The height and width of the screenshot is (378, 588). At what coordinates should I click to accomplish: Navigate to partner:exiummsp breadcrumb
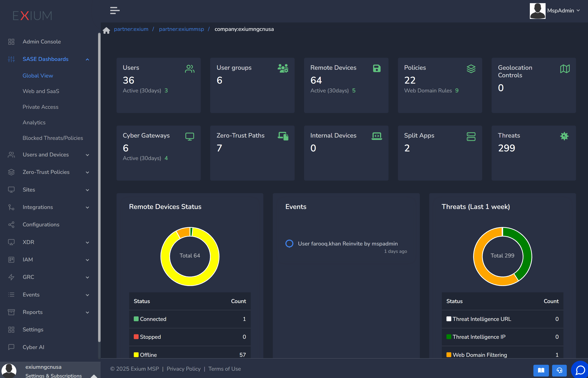(181, 29)
